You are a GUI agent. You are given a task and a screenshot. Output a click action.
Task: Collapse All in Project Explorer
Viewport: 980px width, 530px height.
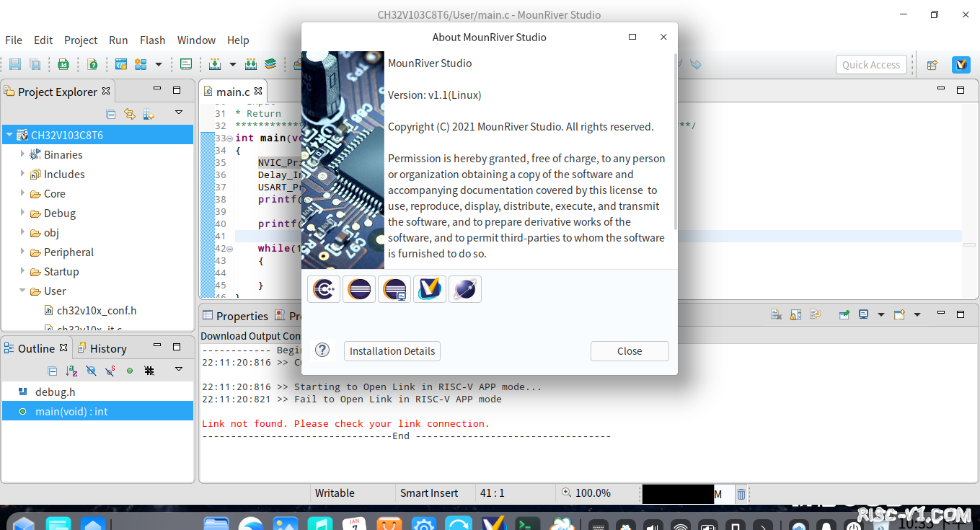tap(110, 114)
